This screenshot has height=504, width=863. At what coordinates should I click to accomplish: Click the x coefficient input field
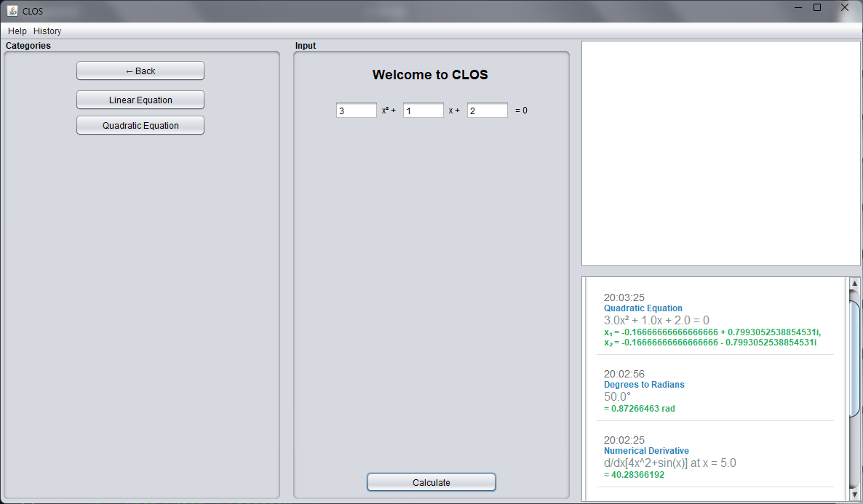(423, 110)
